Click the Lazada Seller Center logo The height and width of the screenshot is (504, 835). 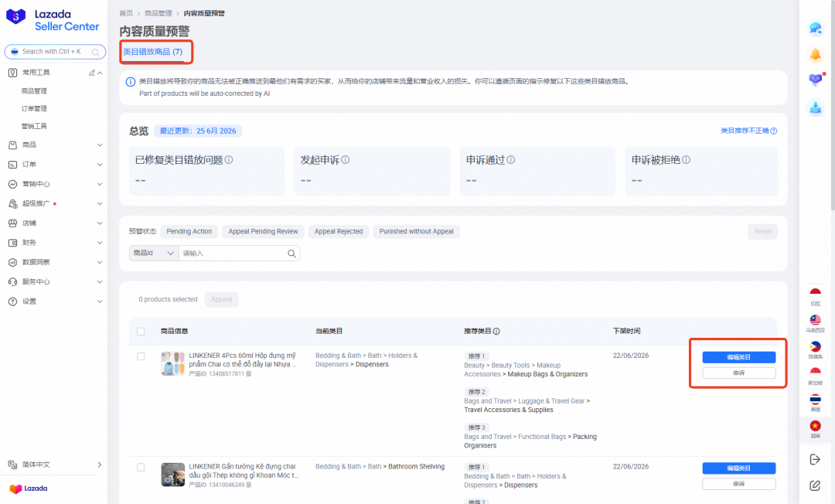pos(53,20)
